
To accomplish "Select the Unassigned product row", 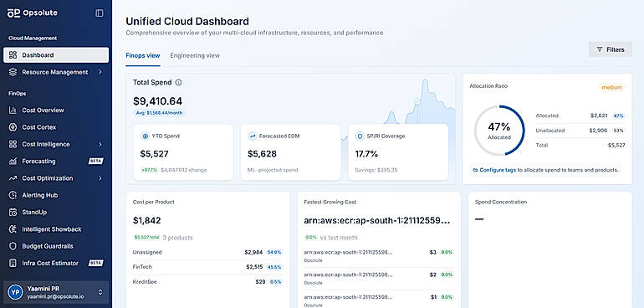I will pyautogui.click(x=207, y=252).
